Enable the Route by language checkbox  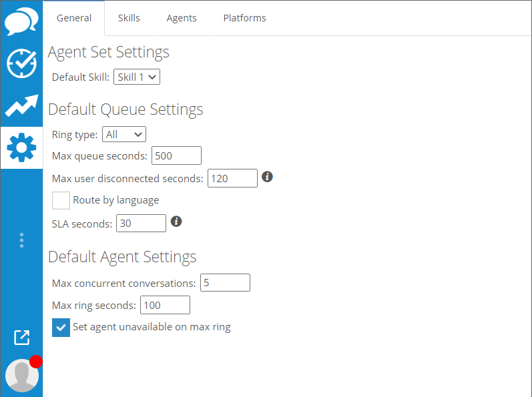[x=61, y=200]
